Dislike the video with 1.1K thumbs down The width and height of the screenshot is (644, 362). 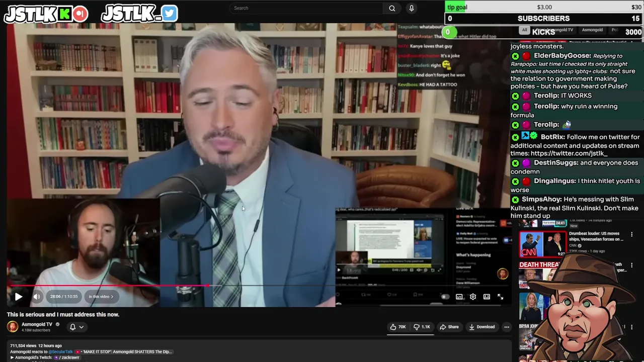[x=422, y=327]
